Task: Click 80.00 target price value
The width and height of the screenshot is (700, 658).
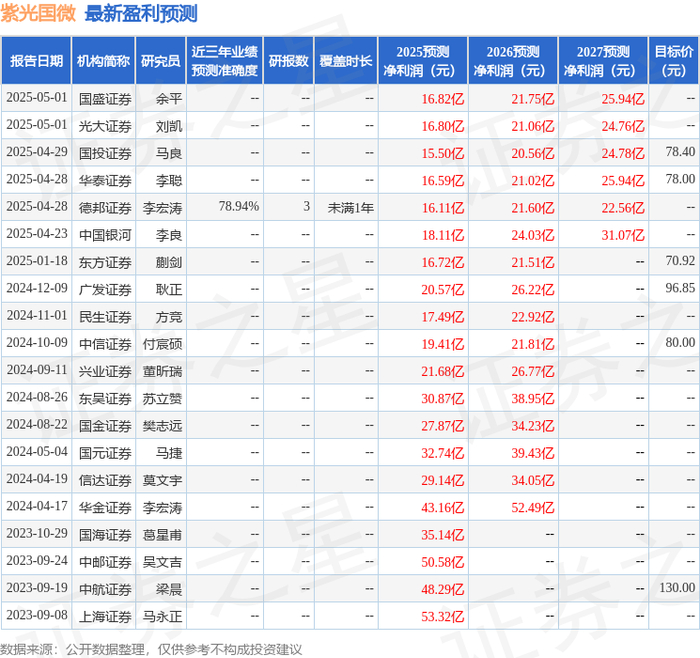Action: (680, 342)
